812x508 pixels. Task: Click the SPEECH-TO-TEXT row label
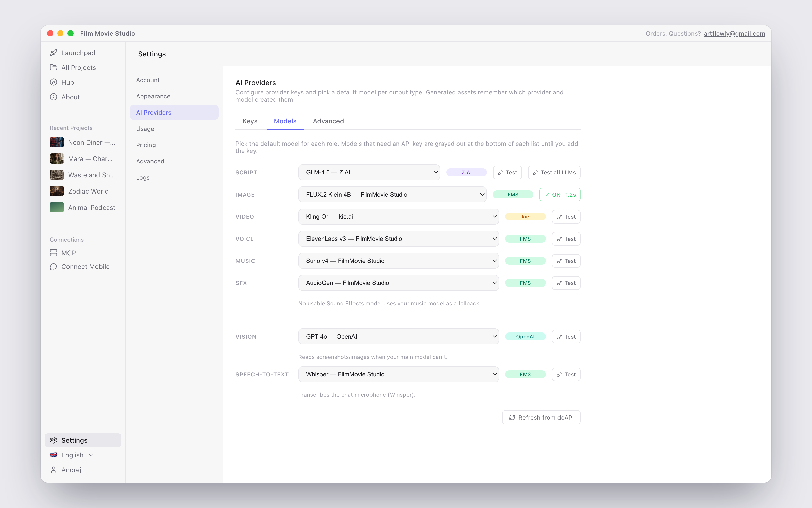click(262, 374)
